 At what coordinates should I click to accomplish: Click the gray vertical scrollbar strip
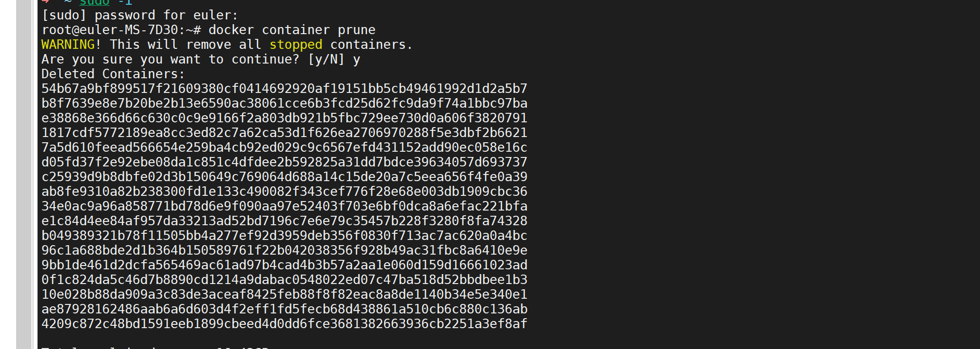coord(24,174)
